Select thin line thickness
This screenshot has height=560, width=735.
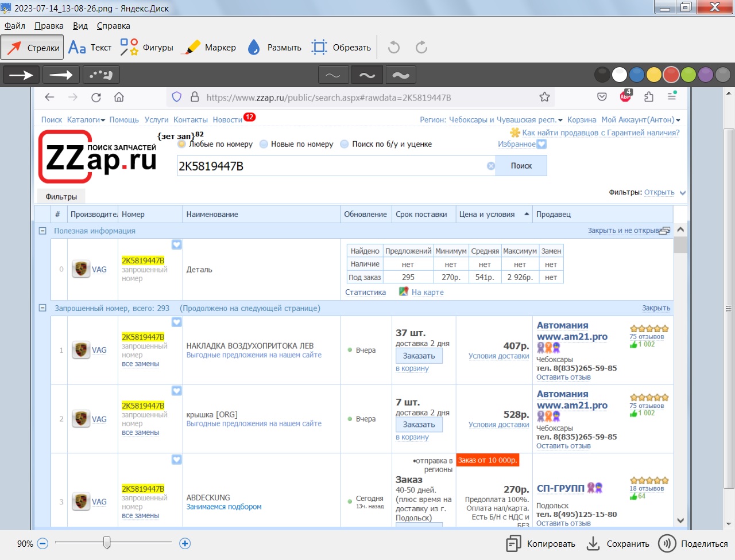tap(333, 75)
